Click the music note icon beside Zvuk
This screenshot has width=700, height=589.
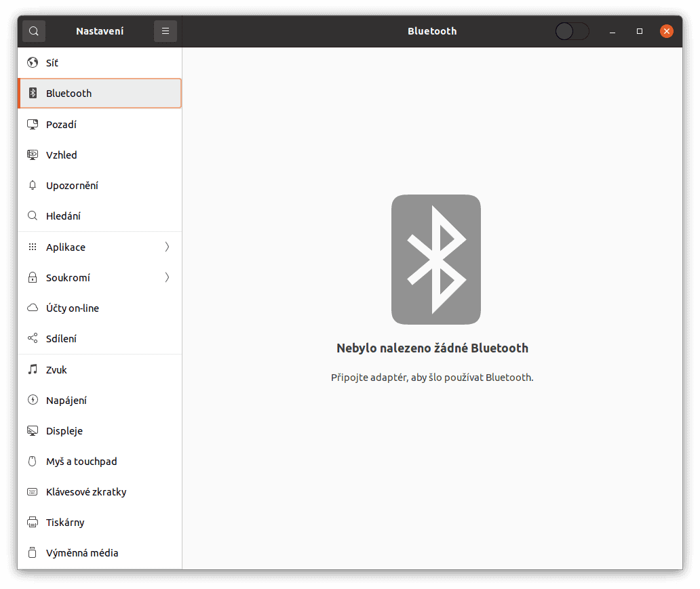33,369
